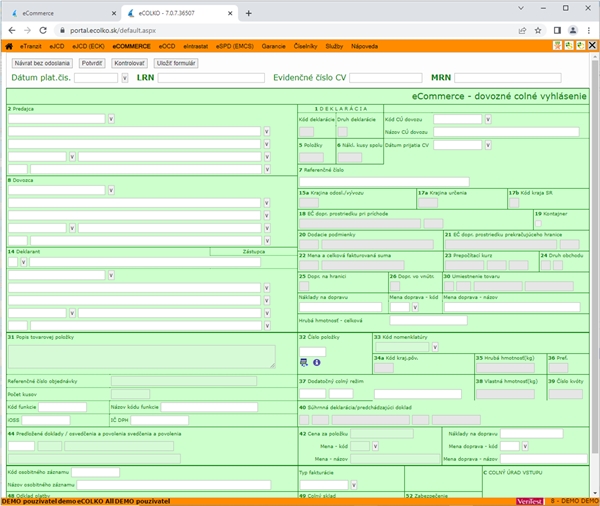This screenshot has height=506, width=600.
Task: Expand the 2 Predajca first-row dropdown
Action: 111,119
